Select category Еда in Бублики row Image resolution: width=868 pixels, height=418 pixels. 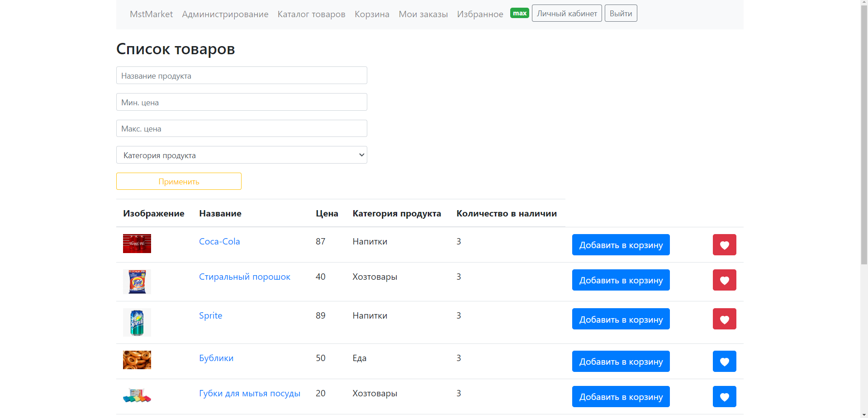point(360,358)
